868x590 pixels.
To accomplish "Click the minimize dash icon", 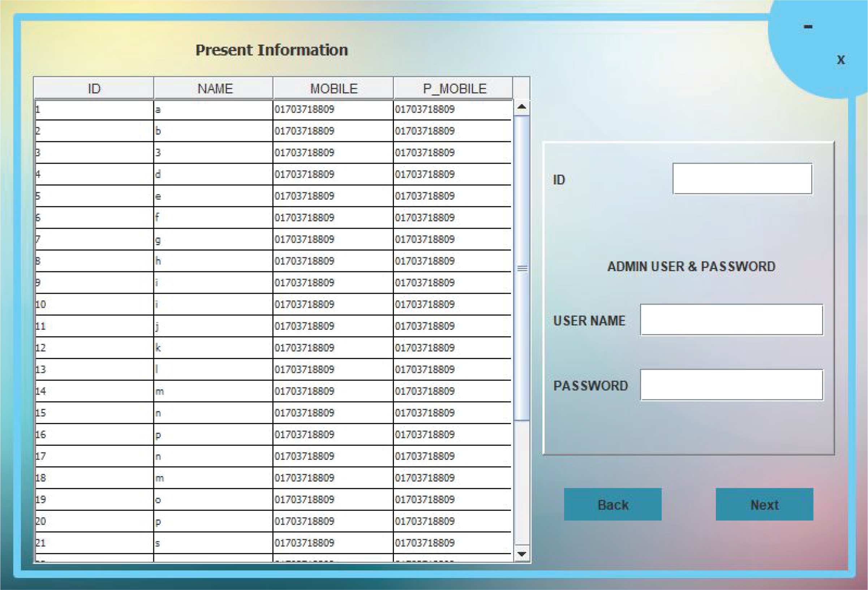I will 808,27.
